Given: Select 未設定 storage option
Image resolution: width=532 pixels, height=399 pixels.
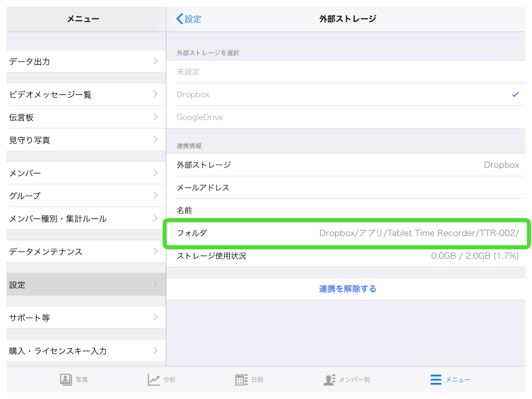Looking at the screenshot, I should (x=346, y=72).
